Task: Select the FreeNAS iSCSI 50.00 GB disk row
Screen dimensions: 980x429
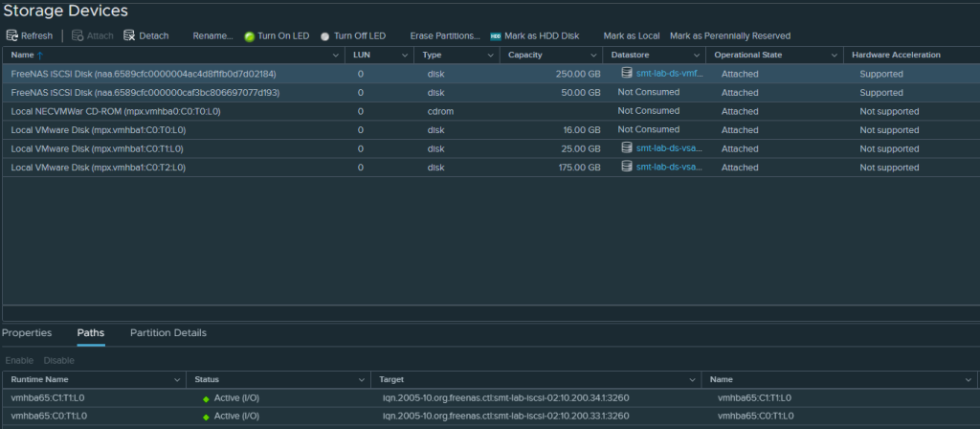Action: click(145, 93)
